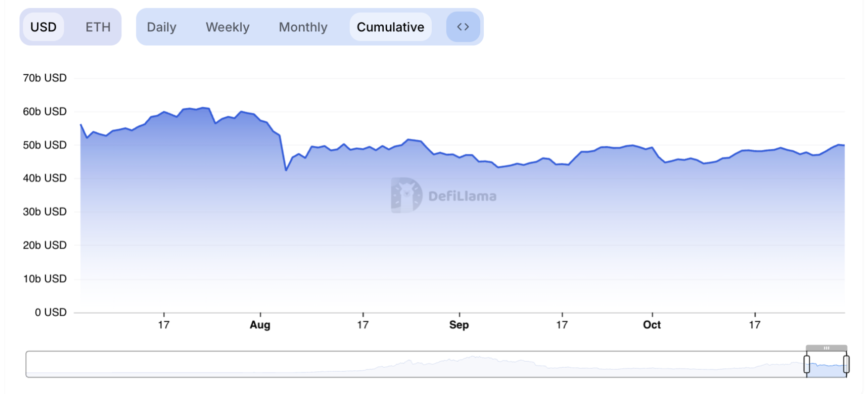Click the right handle of the range selector
Viewport: 868px width, 394px height.
click(846, 364)
